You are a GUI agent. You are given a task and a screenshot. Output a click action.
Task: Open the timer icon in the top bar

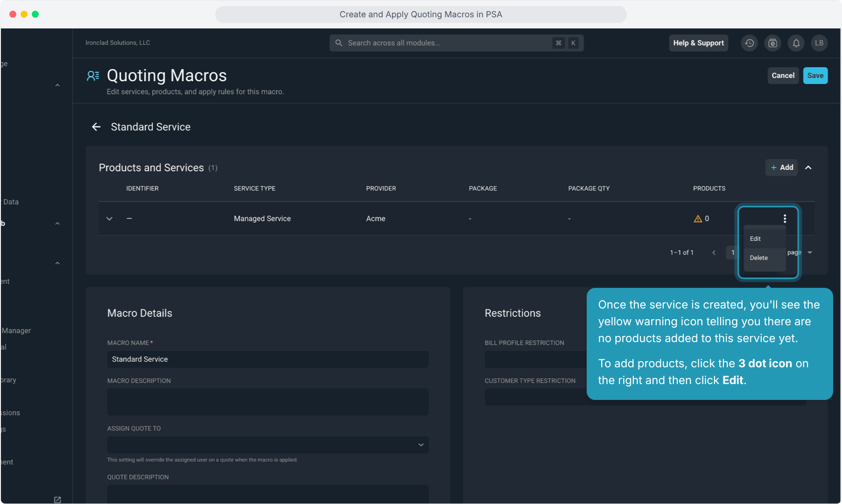(772, 43)
